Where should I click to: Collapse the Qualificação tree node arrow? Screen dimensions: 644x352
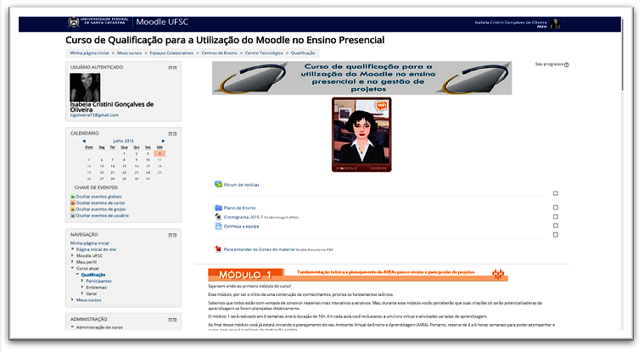point(77,274)
